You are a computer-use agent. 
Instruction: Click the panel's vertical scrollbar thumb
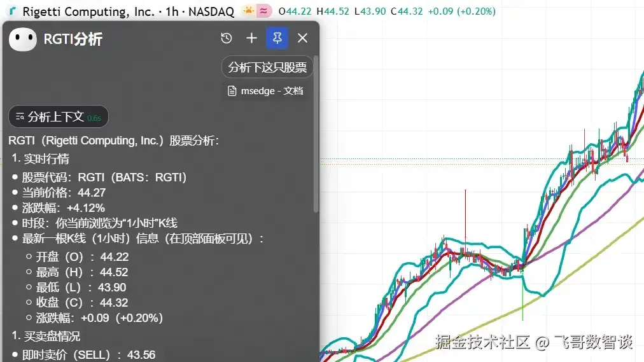pos(316,134)
